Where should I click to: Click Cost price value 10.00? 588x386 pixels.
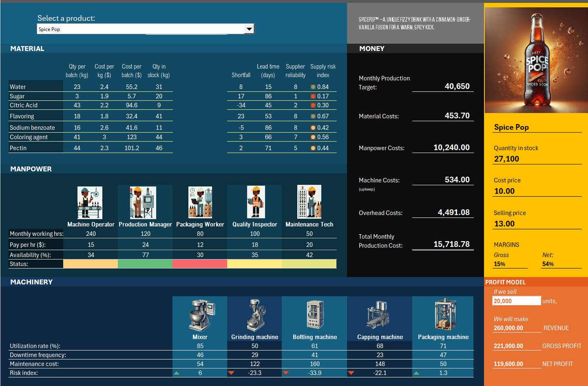[x=504, y=191]
